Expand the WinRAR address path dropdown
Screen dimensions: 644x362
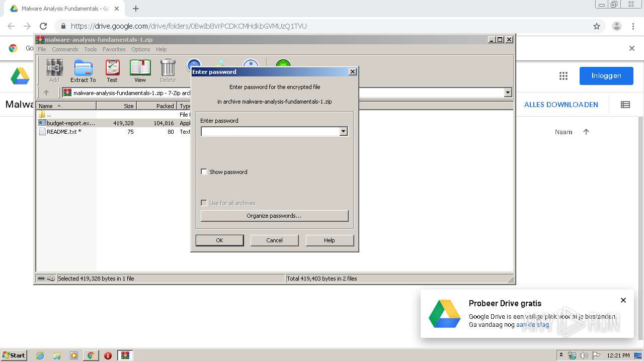508,93
